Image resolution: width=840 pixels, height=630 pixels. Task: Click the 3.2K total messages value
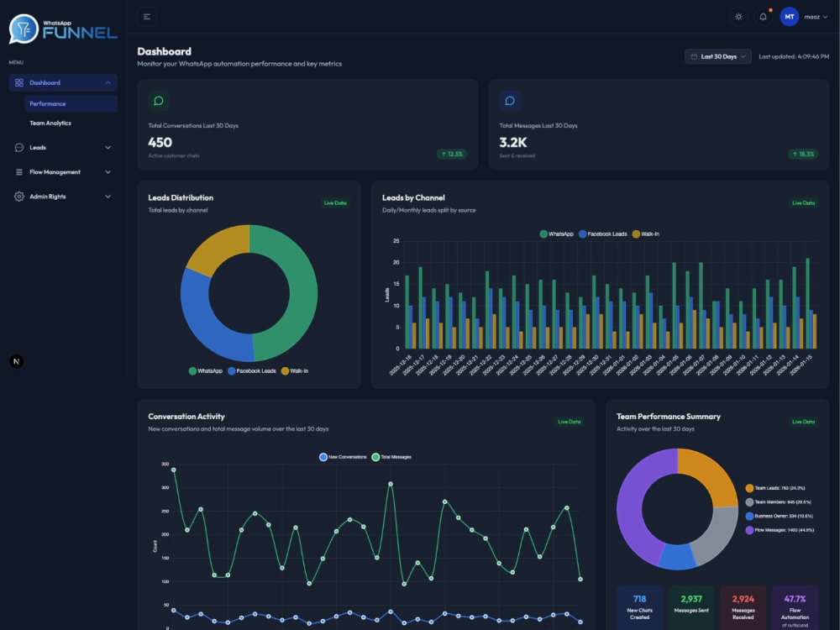pos(513,142)
